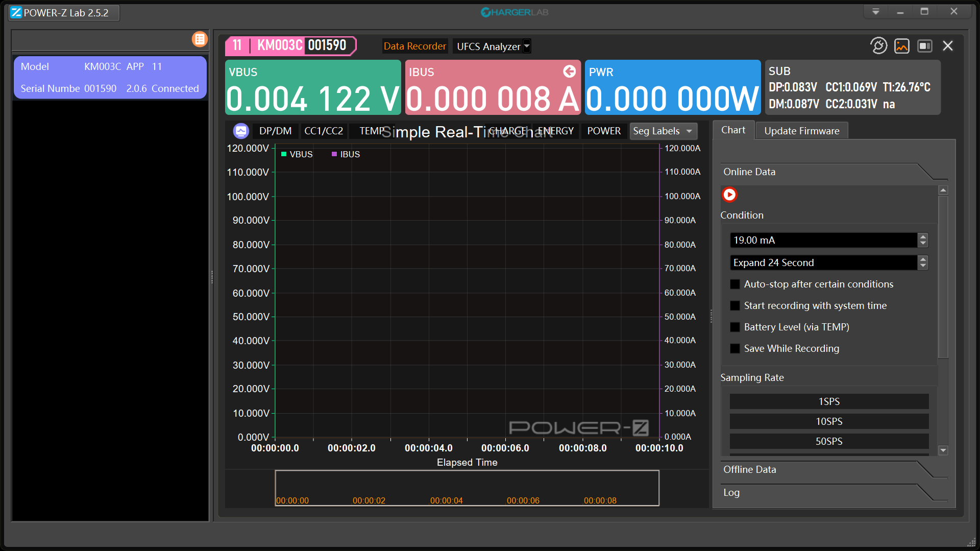Show the CC1/CC2 chart series
Viewport: 980px width, 551px height.
coord(324,131)
